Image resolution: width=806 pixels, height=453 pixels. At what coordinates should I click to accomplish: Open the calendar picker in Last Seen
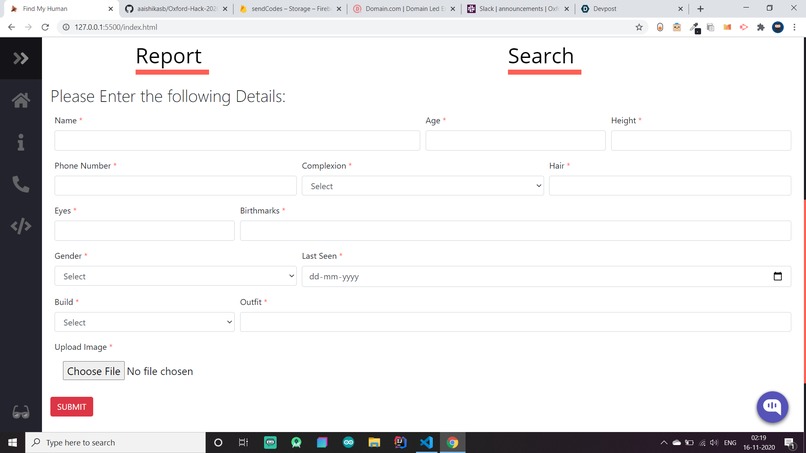[x=777, y=276]
